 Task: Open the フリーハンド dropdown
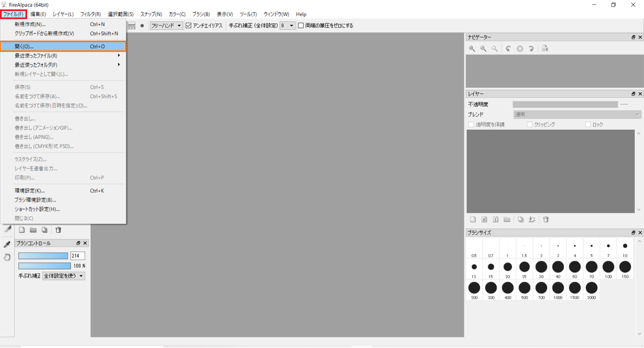166,25
